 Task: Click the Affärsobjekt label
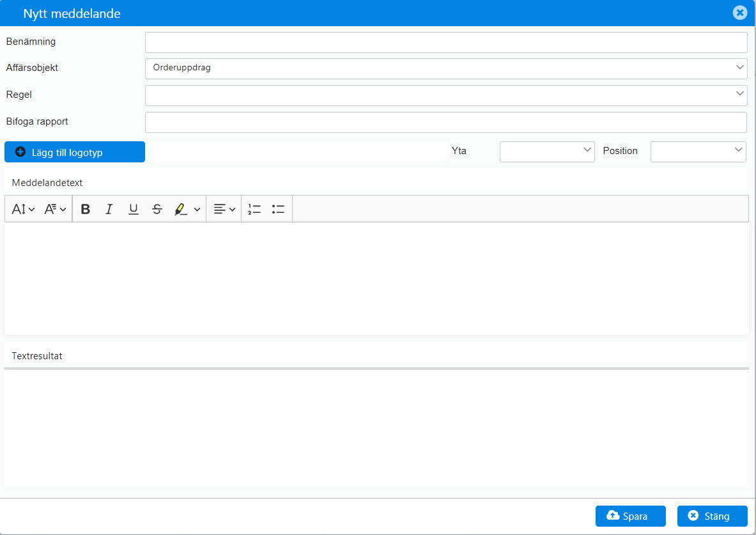(x=32, y=68)
